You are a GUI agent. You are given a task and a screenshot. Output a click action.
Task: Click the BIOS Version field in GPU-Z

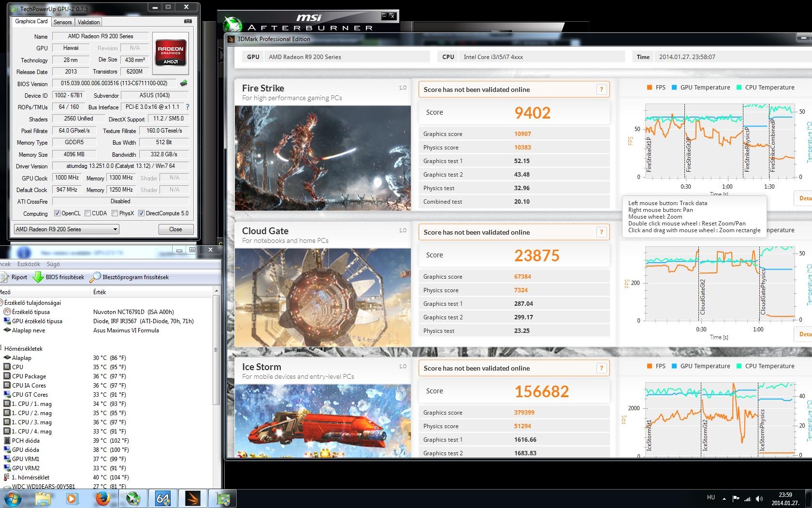click(115, 83)
